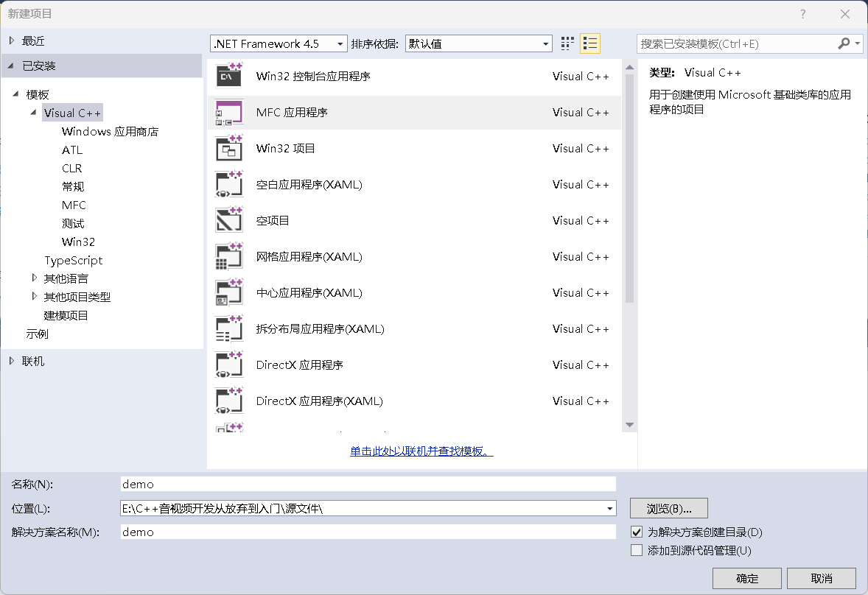Open the 位置 path dropdown arrow

[x=609, y=508]
